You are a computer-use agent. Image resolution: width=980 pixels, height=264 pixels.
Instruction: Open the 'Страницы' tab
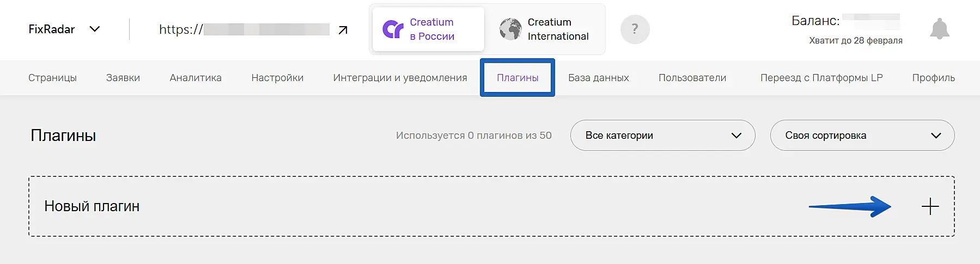tap(52, 78)
